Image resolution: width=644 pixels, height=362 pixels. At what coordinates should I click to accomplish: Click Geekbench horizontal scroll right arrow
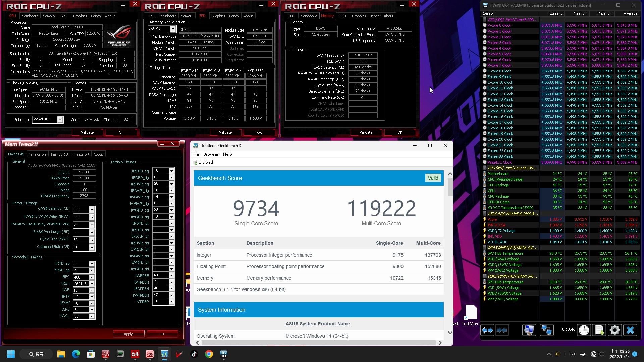[440, 343]
